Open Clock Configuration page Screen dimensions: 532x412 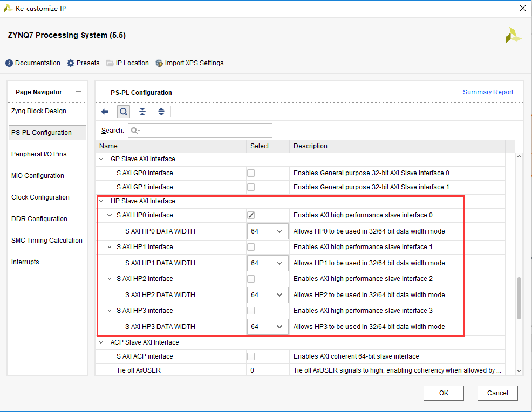(x=40, y=197)
